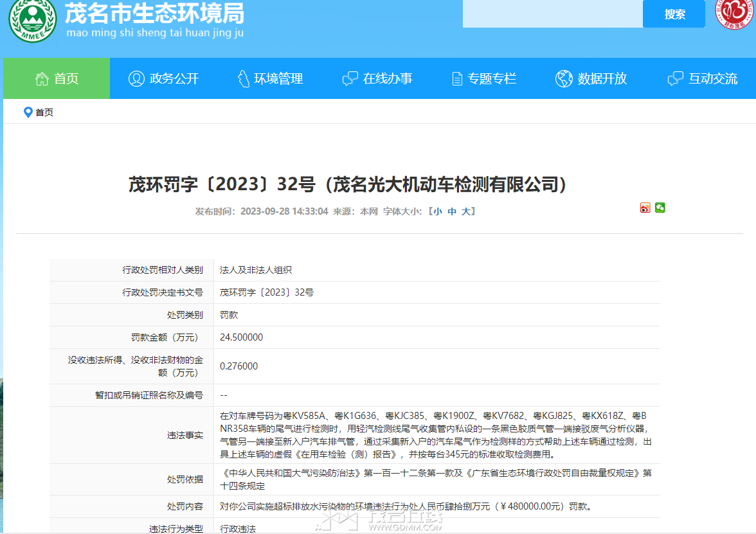Click the globe icon beside 数据开放

564,78
